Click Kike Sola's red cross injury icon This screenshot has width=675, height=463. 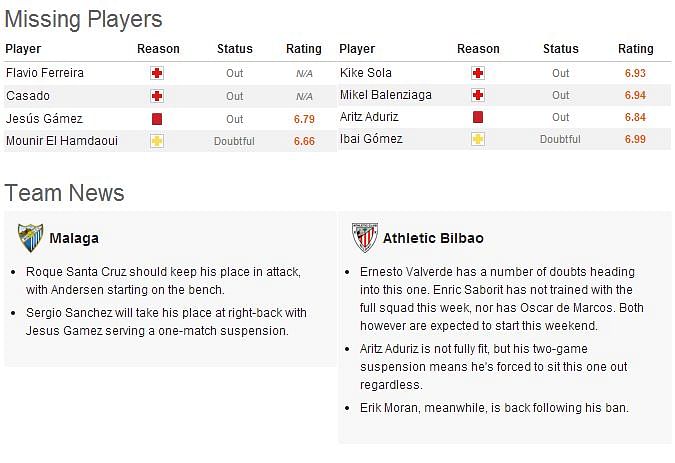478,73
